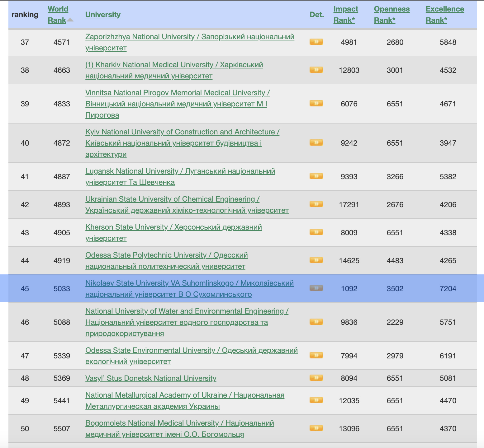Open details icon for Kherson State University
The width and height of the screenshot is (484, 448).
(316, 232)
